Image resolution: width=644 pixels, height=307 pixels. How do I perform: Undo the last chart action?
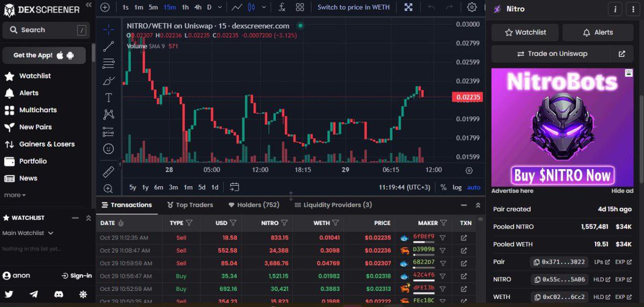tap(431, 8)
